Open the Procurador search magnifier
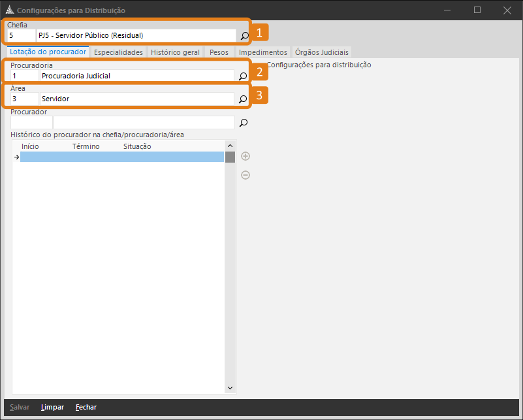The image size is (523, 420). pyautogui.click(x=244, y=123)
